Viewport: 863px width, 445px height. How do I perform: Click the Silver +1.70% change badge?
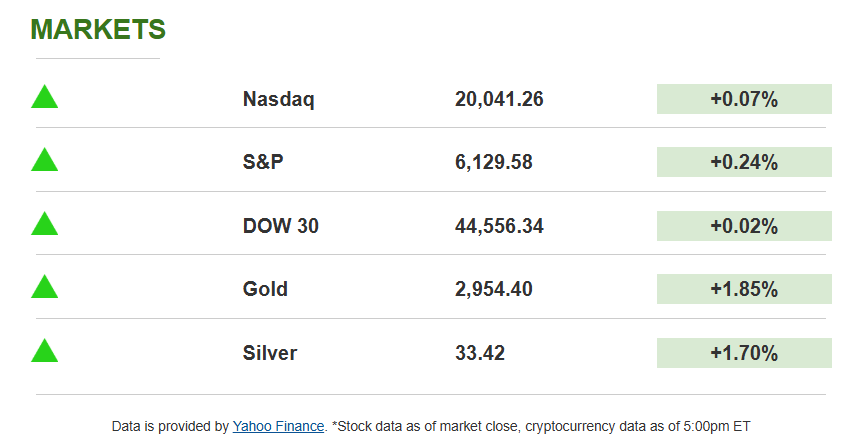(744, 352)
